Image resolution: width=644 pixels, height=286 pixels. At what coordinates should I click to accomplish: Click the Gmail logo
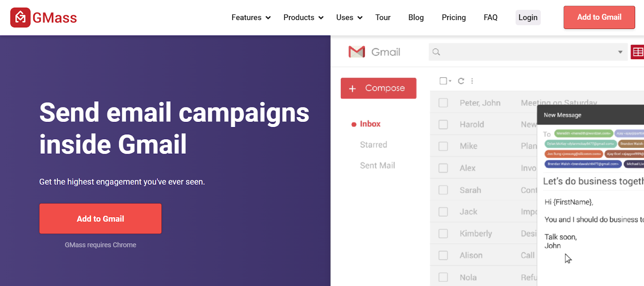click(357, 51)
